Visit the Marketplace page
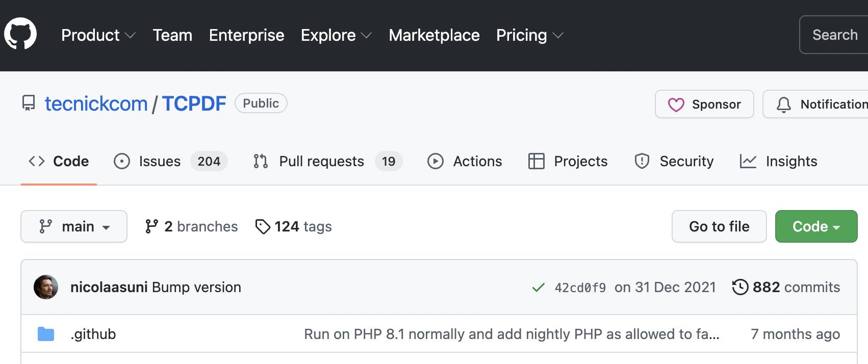The image size is (868, 364). click(434, 35)
